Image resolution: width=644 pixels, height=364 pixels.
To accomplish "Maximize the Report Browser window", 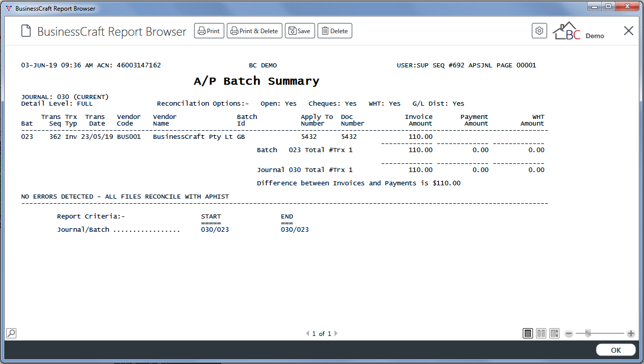I will [607, 6].
